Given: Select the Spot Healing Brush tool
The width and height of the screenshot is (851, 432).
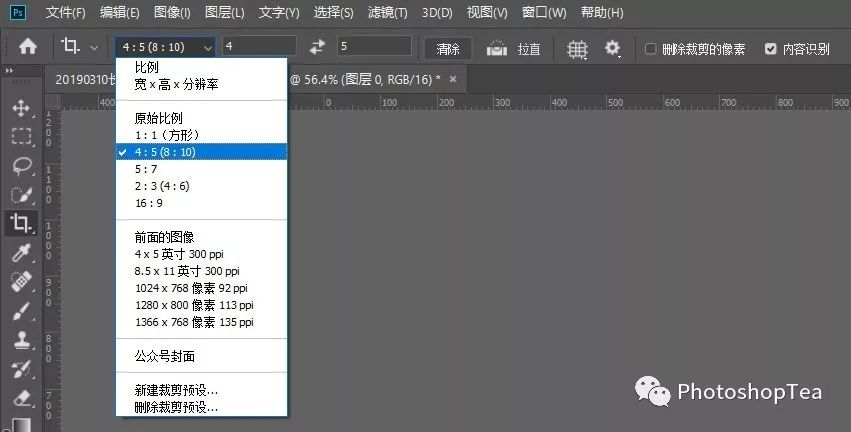Looking at the screenshot, I should click(21, 282).
